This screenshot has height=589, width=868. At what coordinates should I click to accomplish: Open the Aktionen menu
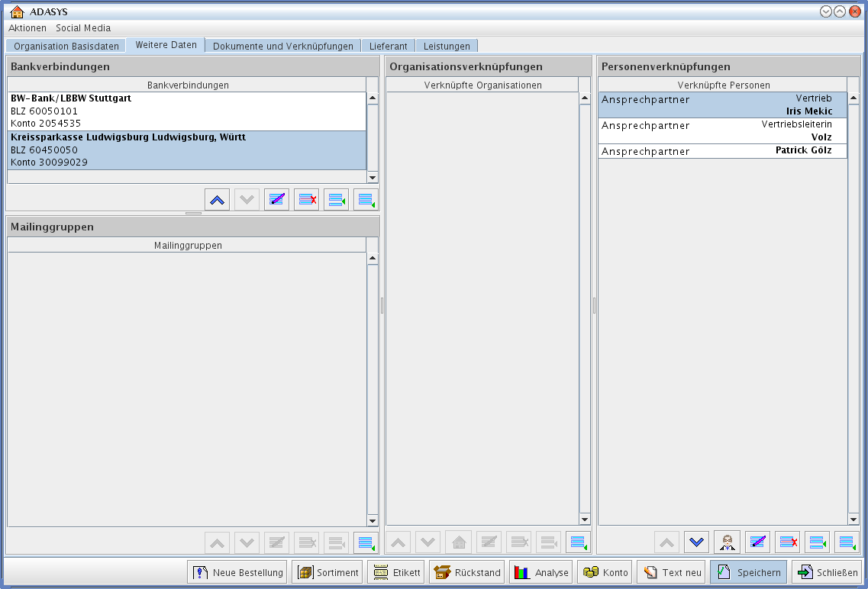[x=27, y=27]
